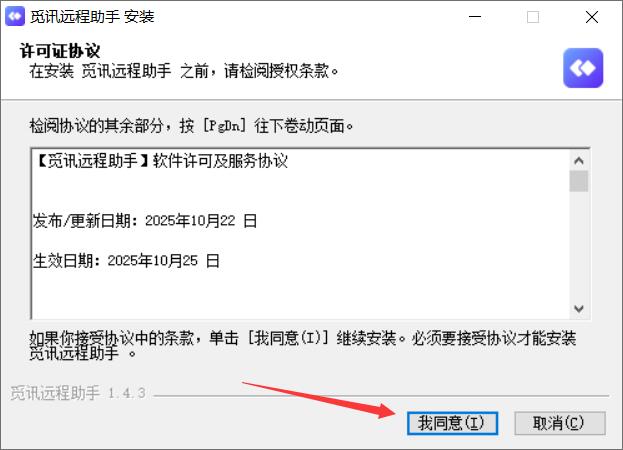The image size is (623, 450).
Task: Click the PgDn instruction text above license
Action: point(192,126)
